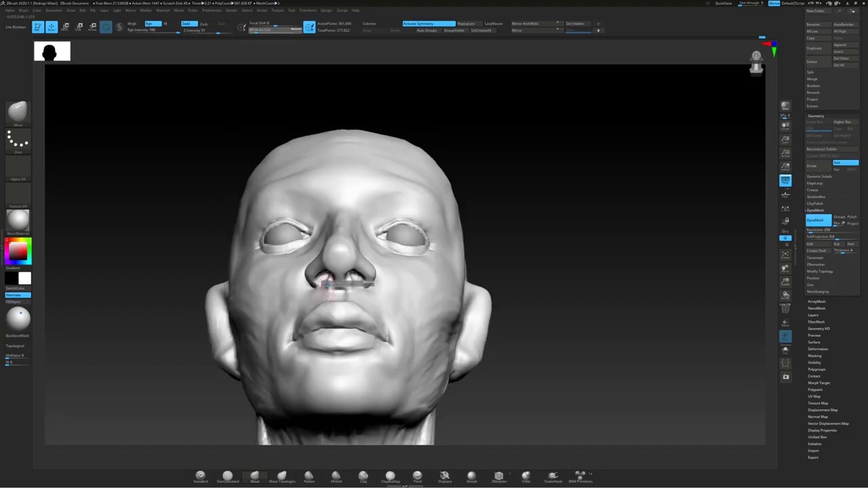This screenshot has height=488, width=868.
Task: Expand the Polygroups section
Action: click(x=816, y=369)
